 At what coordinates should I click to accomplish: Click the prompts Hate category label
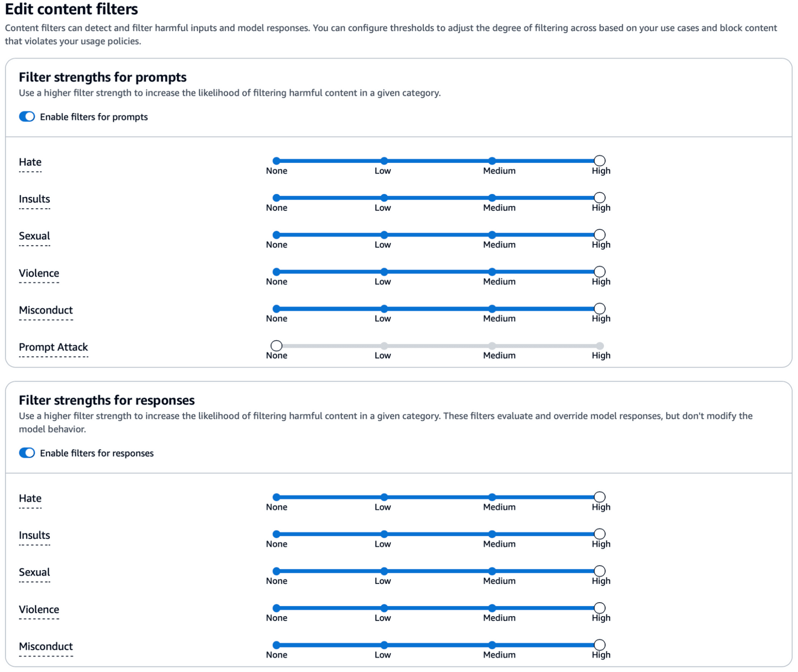(x=30, y=162)
